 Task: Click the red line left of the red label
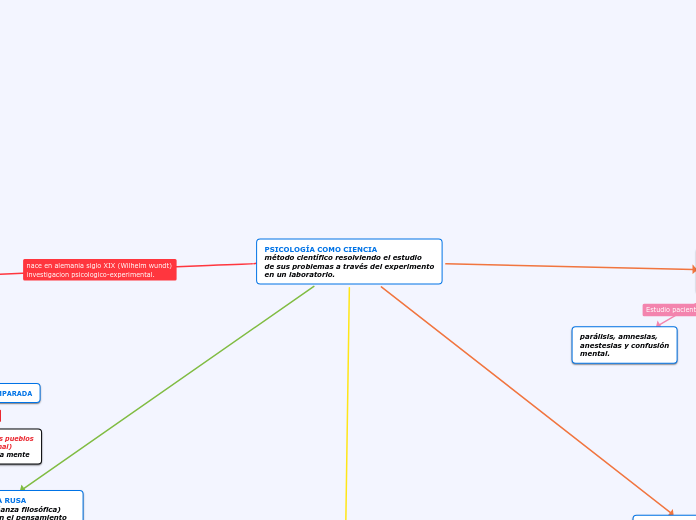point(12,274)
